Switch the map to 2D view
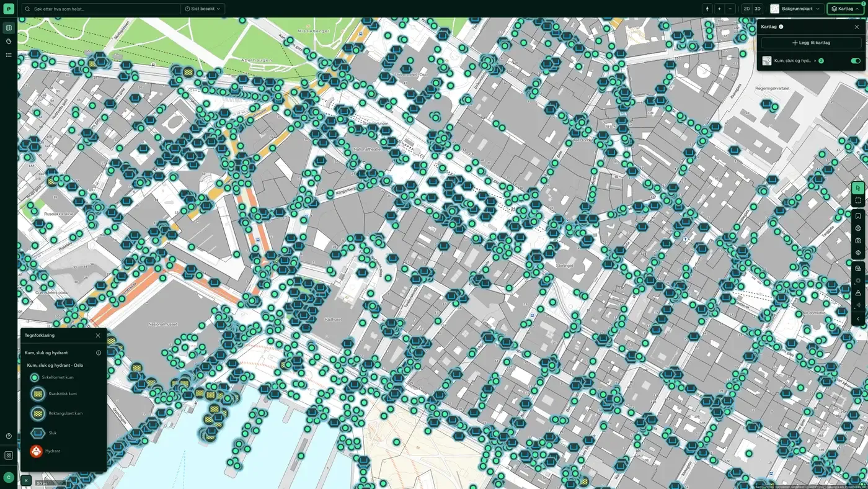 tap(746, 9)
